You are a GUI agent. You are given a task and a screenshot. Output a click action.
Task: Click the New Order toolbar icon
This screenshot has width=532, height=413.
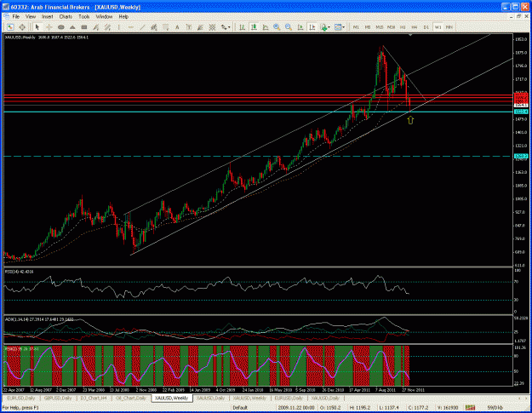[x=10, y=27]
